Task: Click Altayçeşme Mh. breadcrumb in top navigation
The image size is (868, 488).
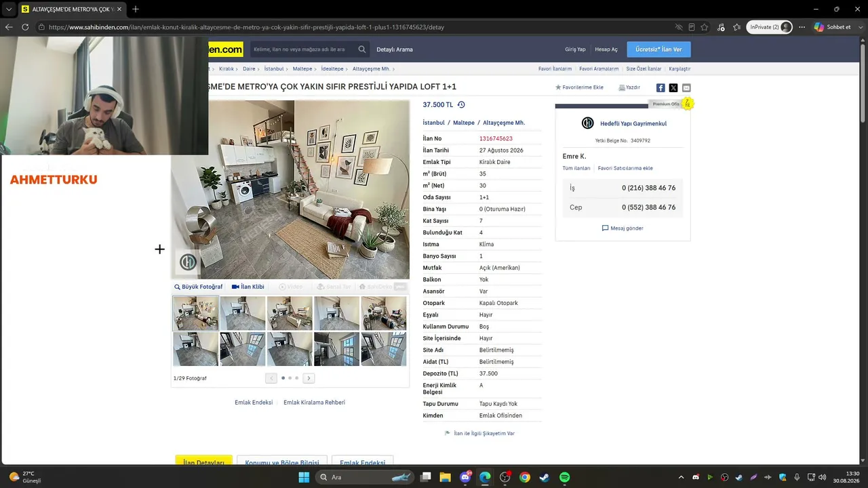Action: (x=371, y=68)
